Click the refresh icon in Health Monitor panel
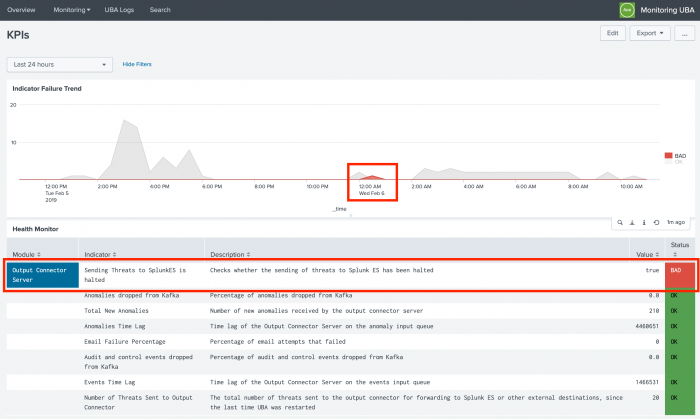 point(656,222)
